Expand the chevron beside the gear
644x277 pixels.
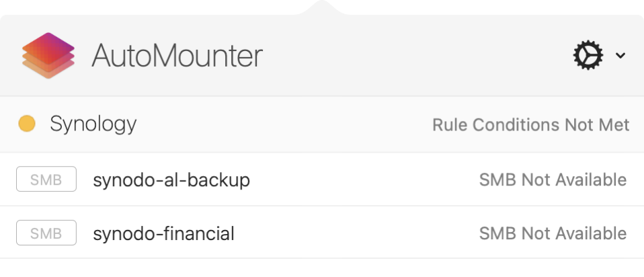click(620, 56)
